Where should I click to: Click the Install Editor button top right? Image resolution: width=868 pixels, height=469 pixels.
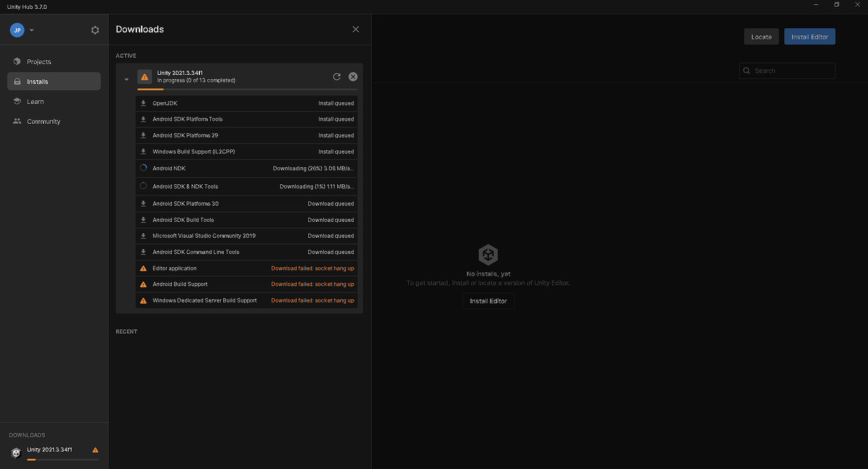(x=810, y=36)
